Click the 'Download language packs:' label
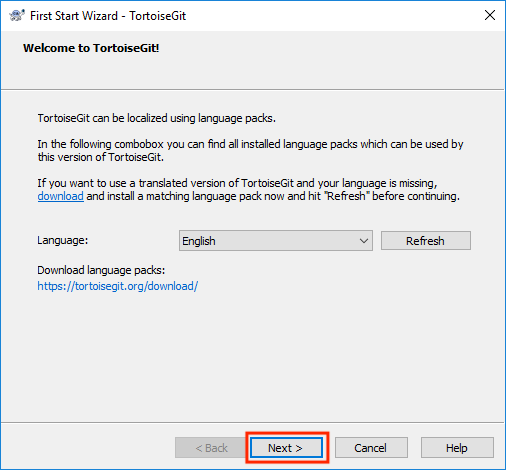Screen dimensions: 506x470 coord(101,270)
